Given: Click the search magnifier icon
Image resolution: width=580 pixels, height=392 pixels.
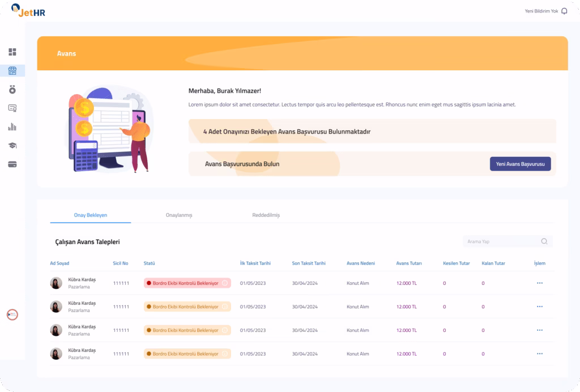Looking at the screenshot, I should coord(544,241).
